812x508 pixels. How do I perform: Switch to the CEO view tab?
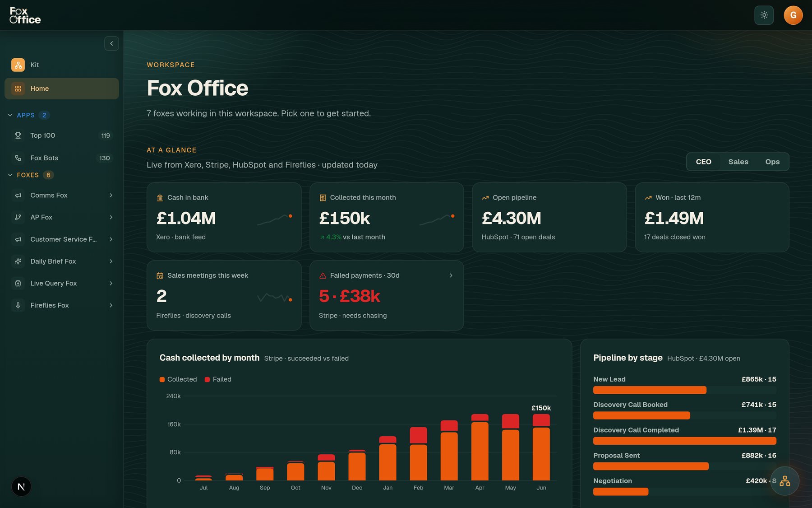pos(703,162)
